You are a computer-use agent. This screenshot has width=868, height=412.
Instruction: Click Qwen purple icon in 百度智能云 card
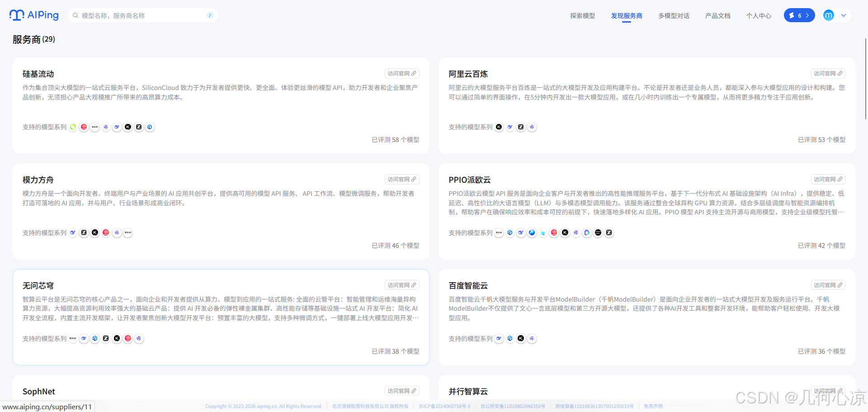(532, 339)
